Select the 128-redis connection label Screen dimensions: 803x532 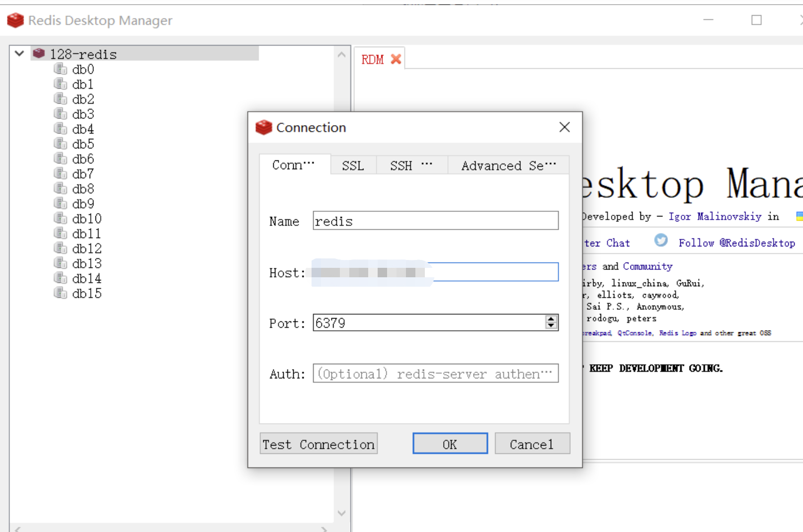83,54
